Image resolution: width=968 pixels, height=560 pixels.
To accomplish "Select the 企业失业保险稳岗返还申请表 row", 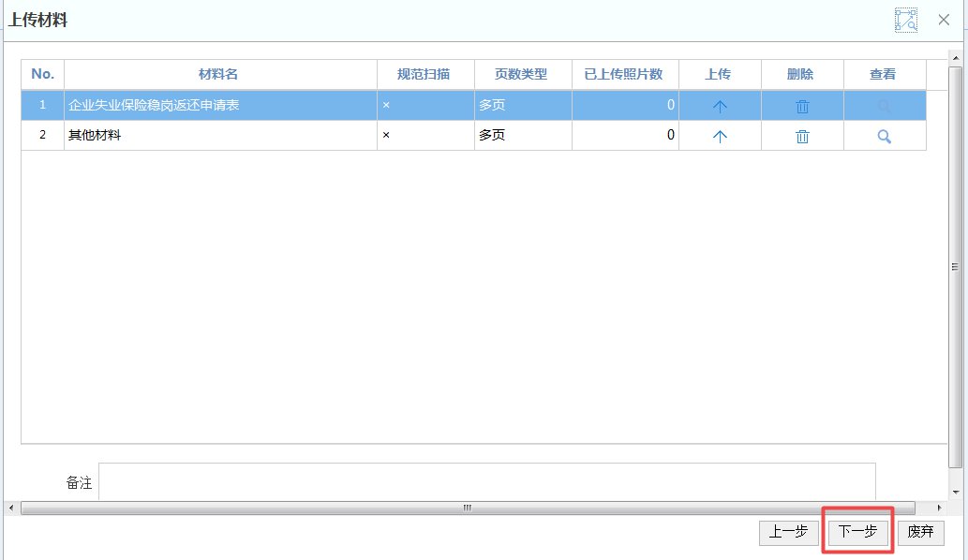I will 220,106.
